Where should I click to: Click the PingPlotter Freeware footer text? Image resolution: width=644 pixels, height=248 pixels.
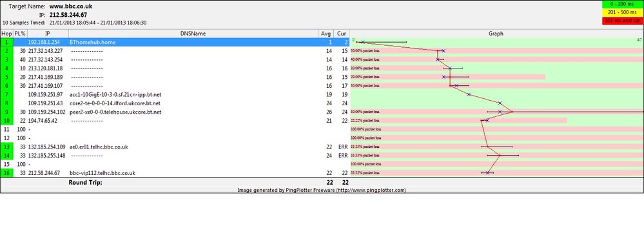(x=322, y=190)
